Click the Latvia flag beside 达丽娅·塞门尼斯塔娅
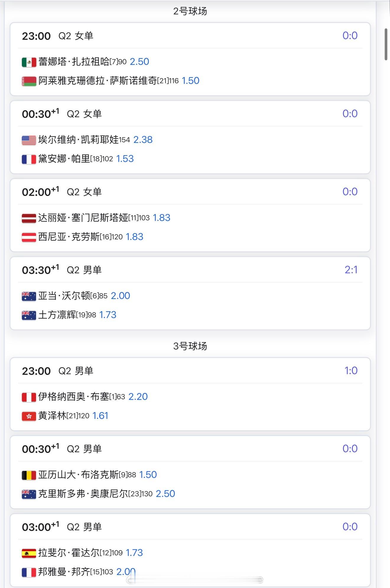This screenshot has height=588, width=390. (x=29, y=218)
